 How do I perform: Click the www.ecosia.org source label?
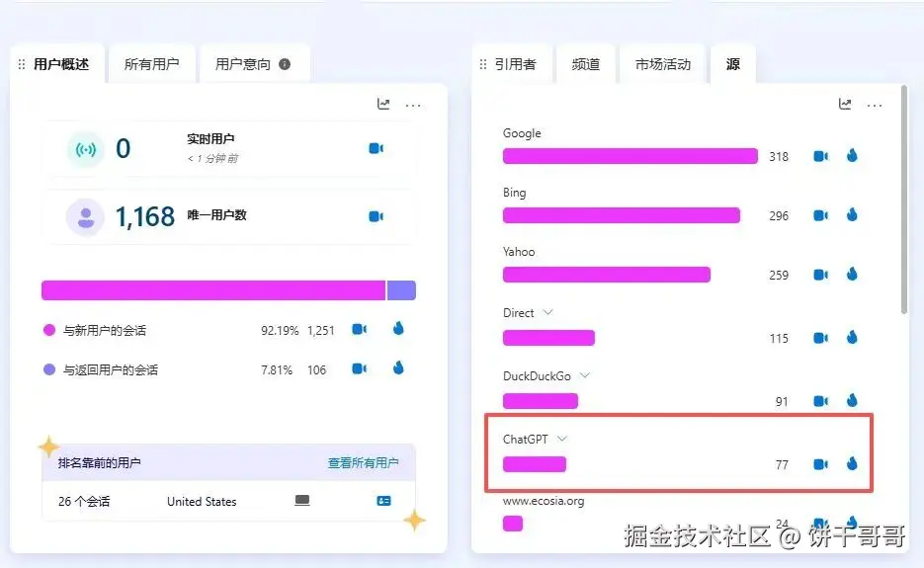[x=544, y=501]
